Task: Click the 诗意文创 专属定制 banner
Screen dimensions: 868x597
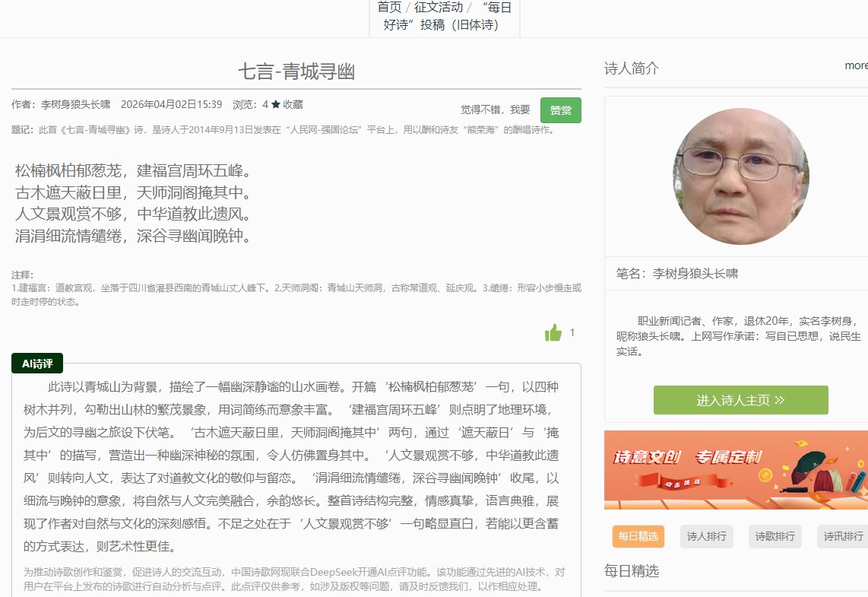Action: point(736,469)
